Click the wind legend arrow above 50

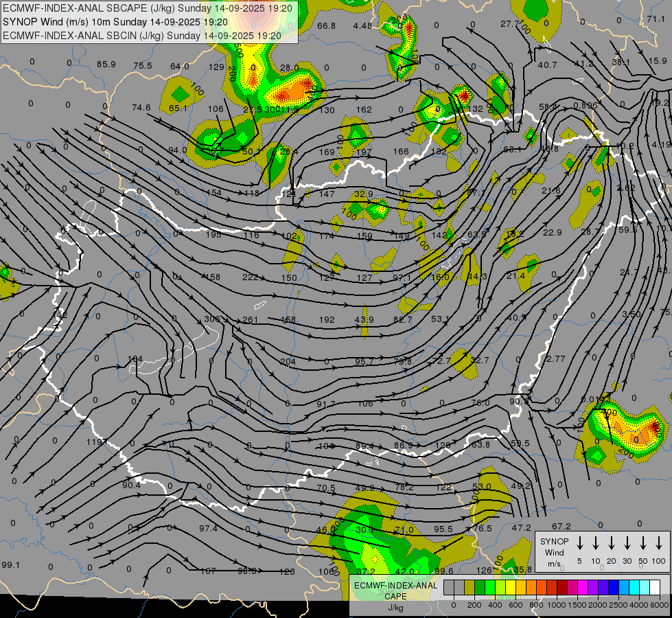click(643, 543)
